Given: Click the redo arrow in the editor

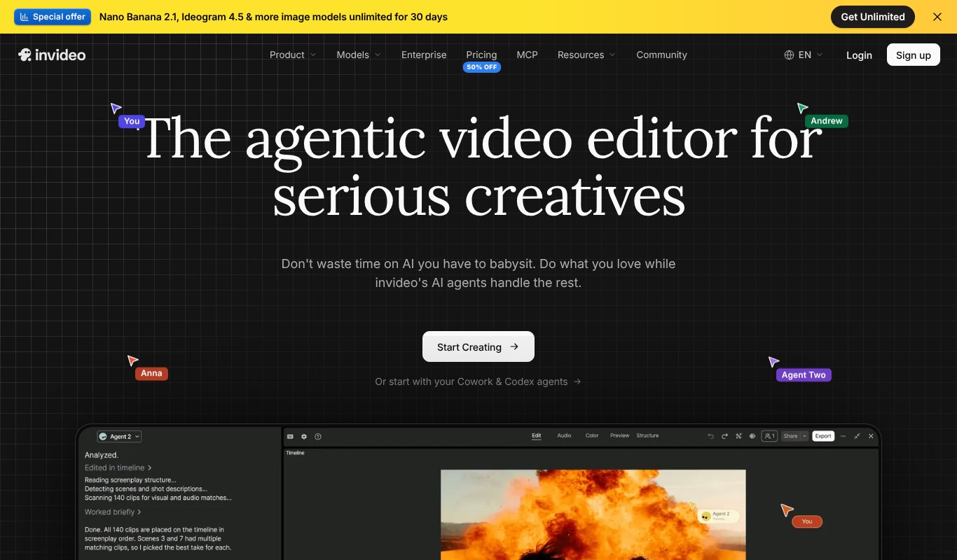Looking at the screenshot, I should (x=724, y=436).
